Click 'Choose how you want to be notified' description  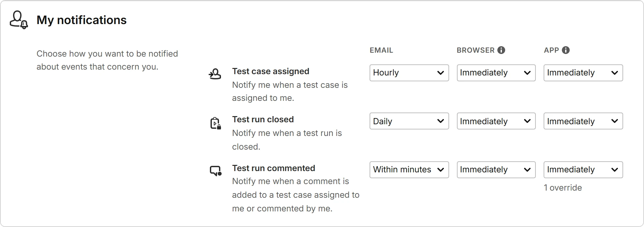click(x=107, y=60)
